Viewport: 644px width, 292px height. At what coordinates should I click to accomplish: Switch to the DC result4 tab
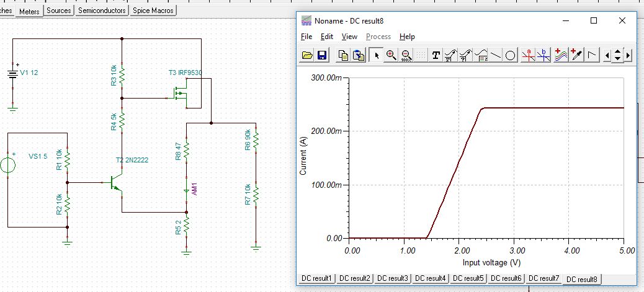[x=431, y=278]
